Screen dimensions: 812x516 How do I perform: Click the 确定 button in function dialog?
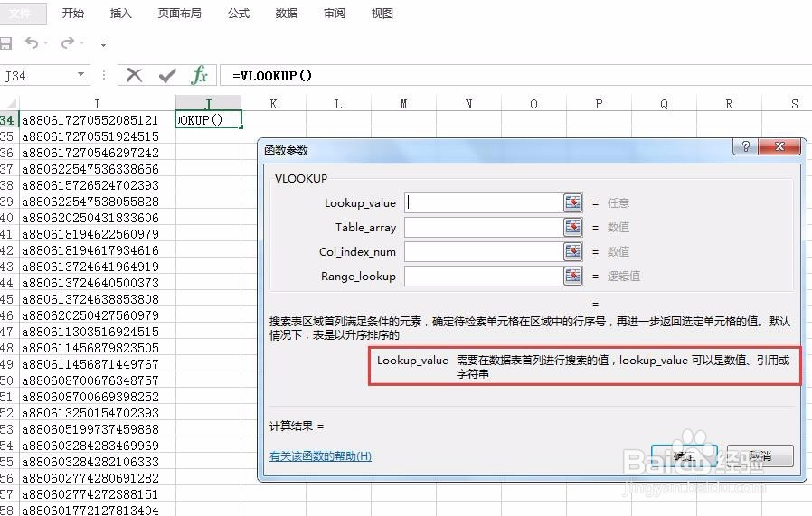point(685,456)
